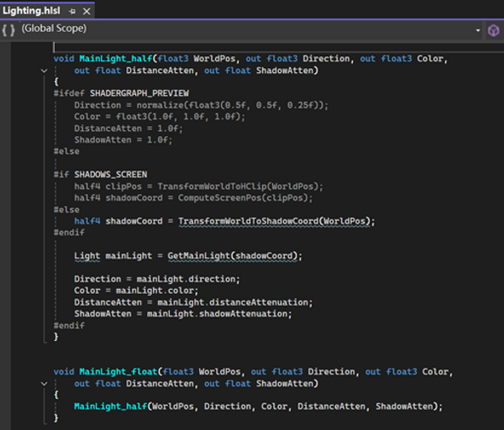504x430 pixels.
Task: Open the Global Scope dropdown arrow
Action: coord(478,30)
